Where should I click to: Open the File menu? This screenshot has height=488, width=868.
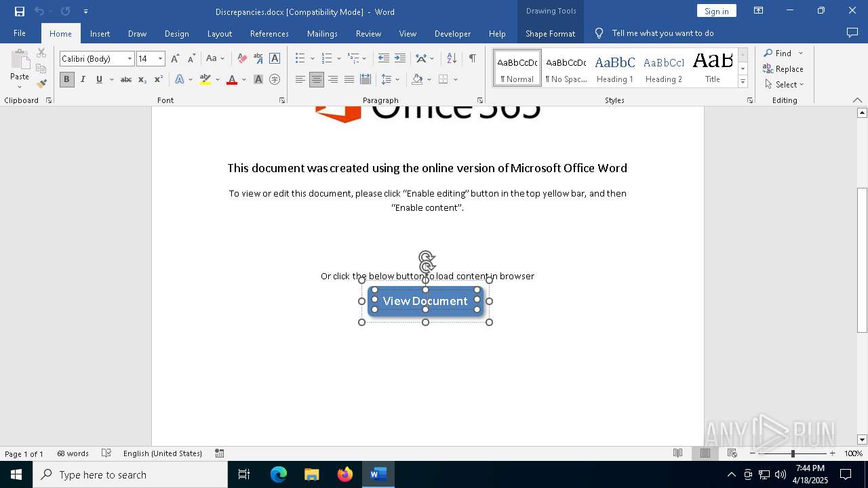(x=20, y=33)
